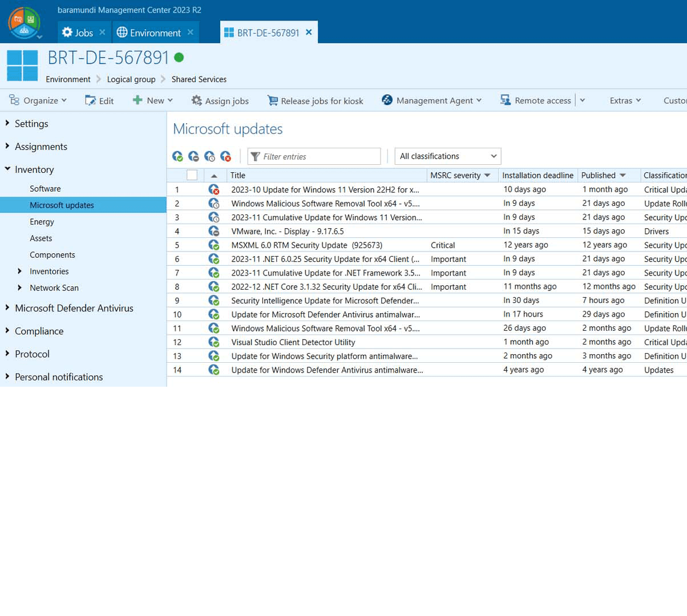Sort by Installation deadline column header
Viewport: 687px width, 616px height.
point(538,175)
